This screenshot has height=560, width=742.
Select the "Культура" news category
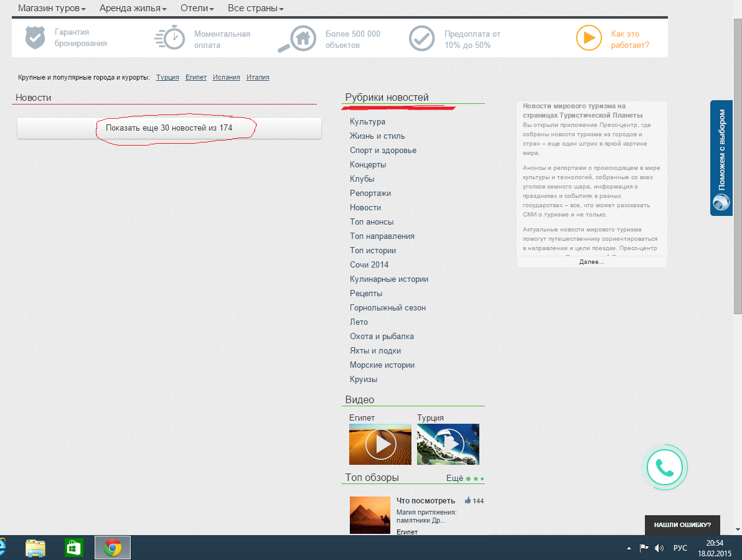pos(367,122)
